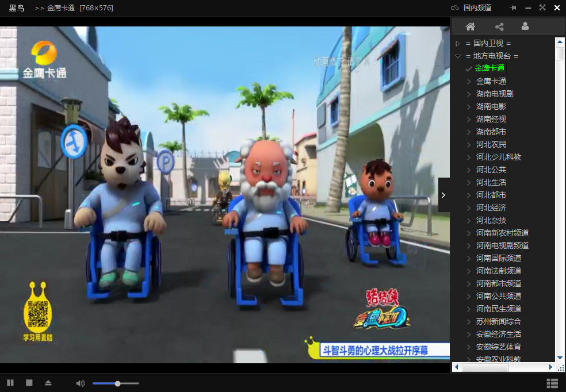
Task: Expand the 国内卫视 group
Action: tap(458, 44)
